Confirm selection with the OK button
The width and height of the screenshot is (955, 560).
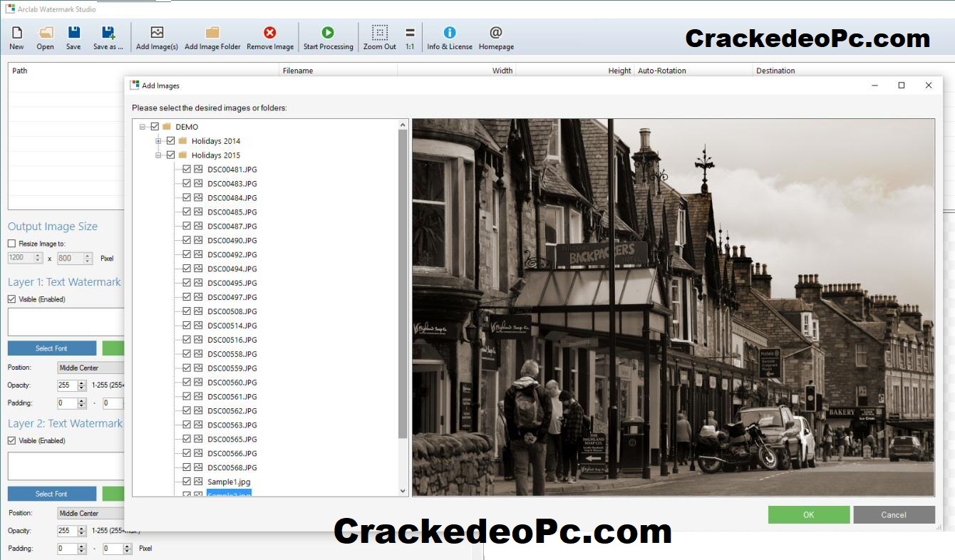coord(809,514)
